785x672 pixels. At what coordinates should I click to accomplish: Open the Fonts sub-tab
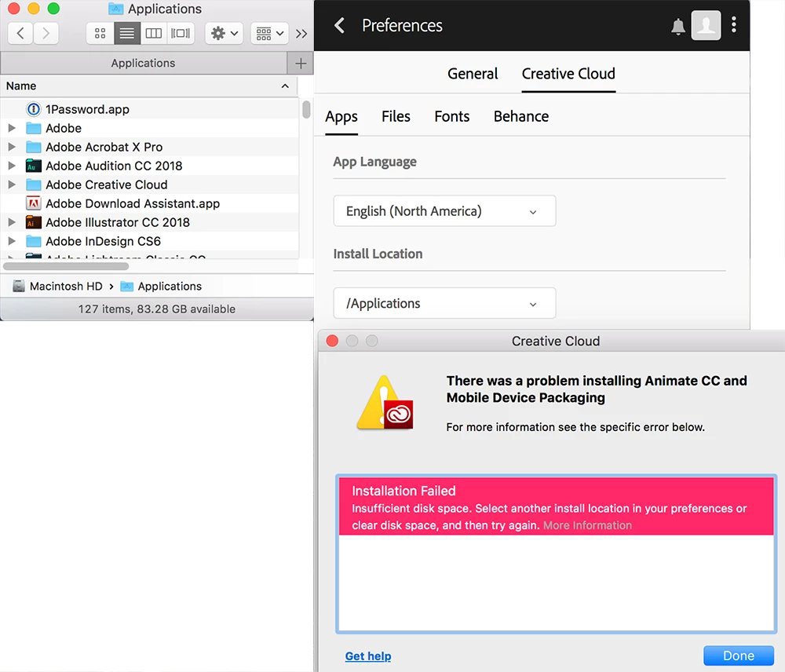(x=451, y=117)
